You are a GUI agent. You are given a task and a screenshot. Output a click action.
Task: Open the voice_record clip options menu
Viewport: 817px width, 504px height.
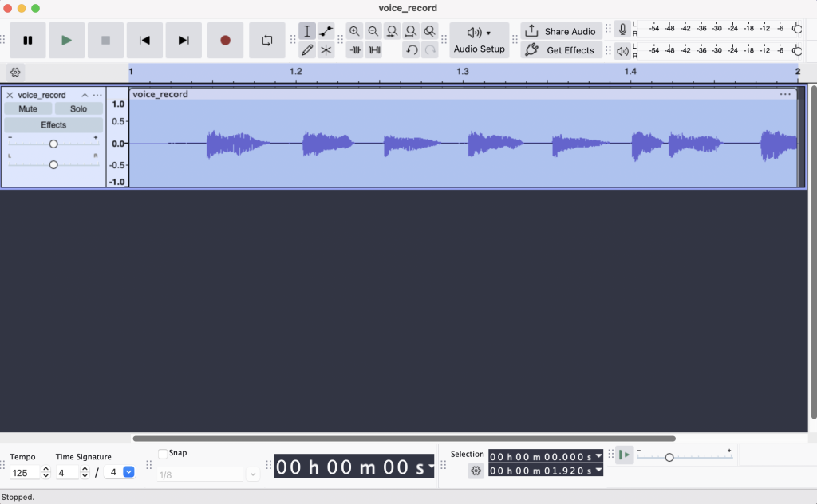click(x=785, y=94)
